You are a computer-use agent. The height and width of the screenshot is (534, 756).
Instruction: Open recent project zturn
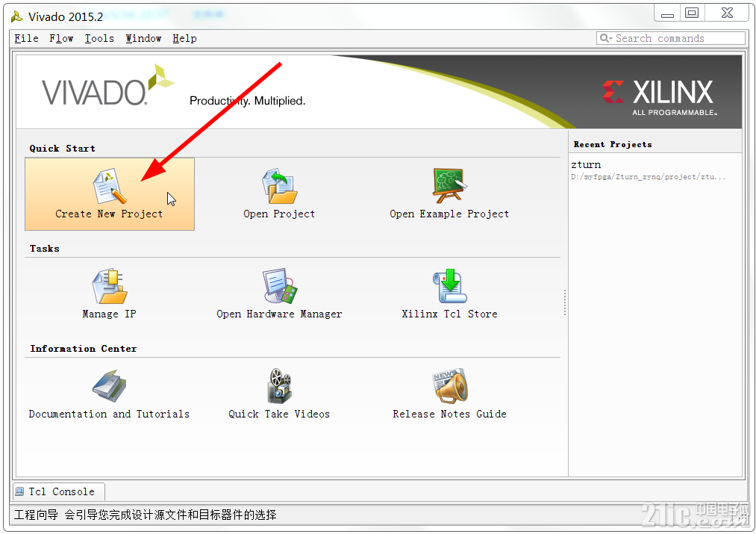[x=586, y=165]
